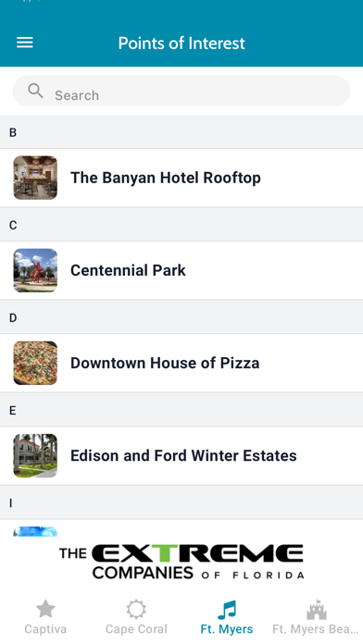This screenshot has height=644, width=363.
Task: Open the hamburger menu
Action: tap(25, 43)
